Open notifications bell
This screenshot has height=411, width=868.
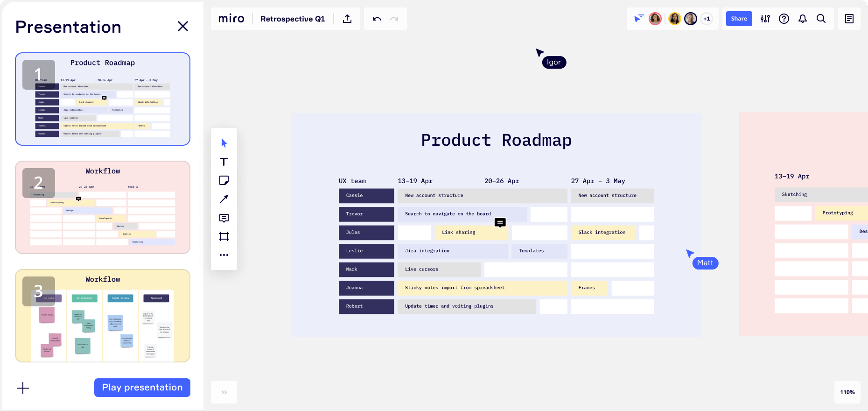pyautogui.click(x=803, y=19)
